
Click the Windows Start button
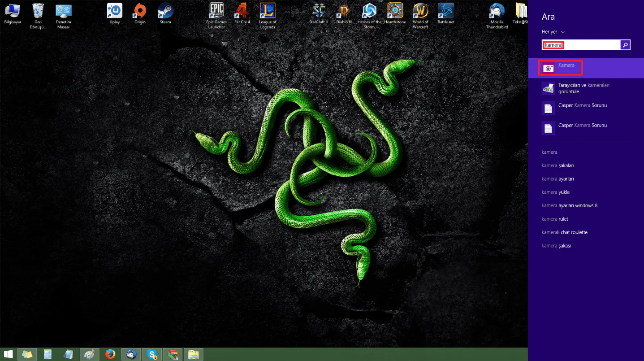pos(8,354)
